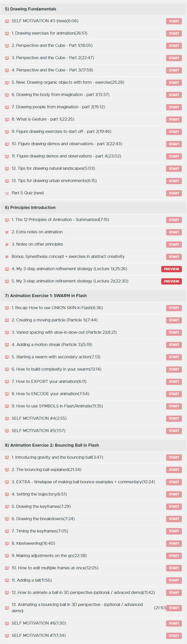Click text icon for Bonus: Synesthesia concept

pos(7,257)
